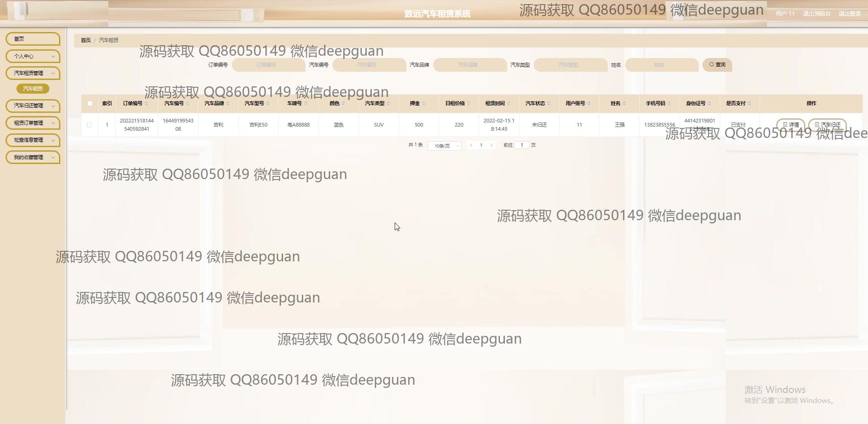Image resolution: width=868 pixels, height=424 pixels.
Task: Click the 吉利E50 model cell
Action: pyautogui.click(x=258, y=125)
